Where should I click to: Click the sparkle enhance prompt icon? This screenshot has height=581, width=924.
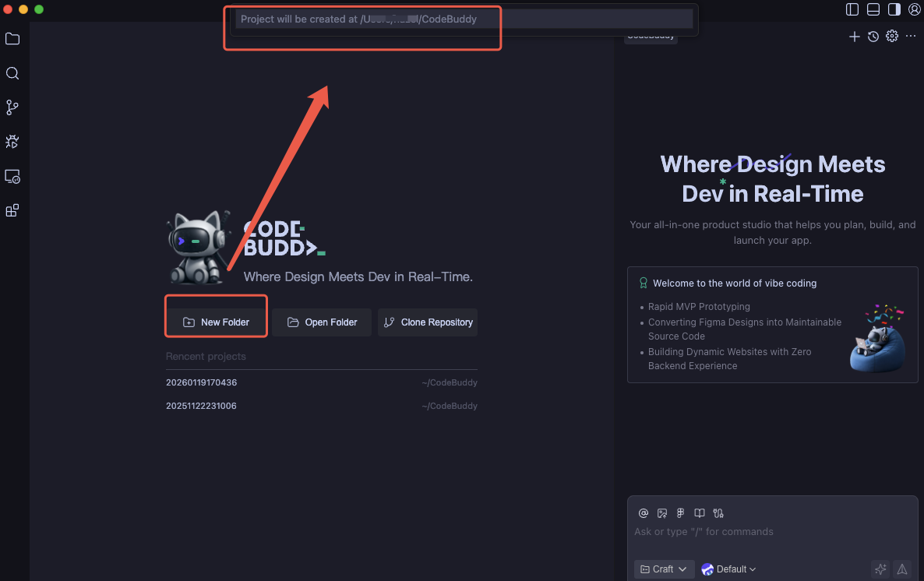880,569
